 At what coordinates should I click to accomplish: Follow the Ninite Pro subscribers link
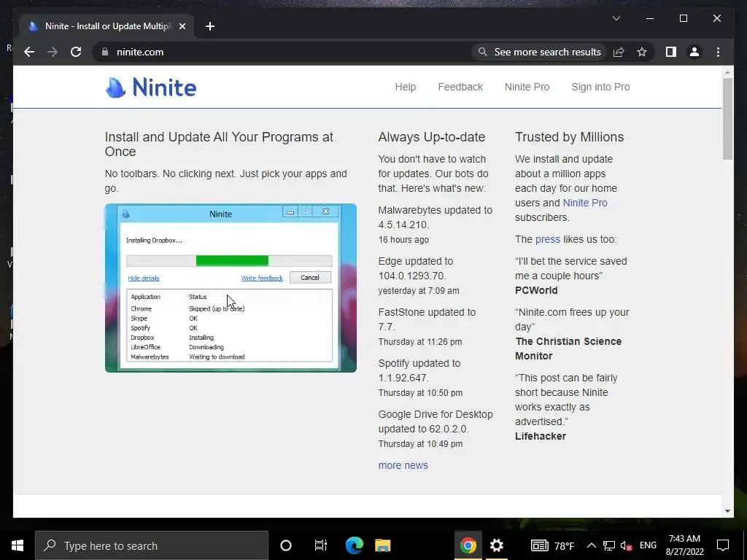tap(585, 203)
